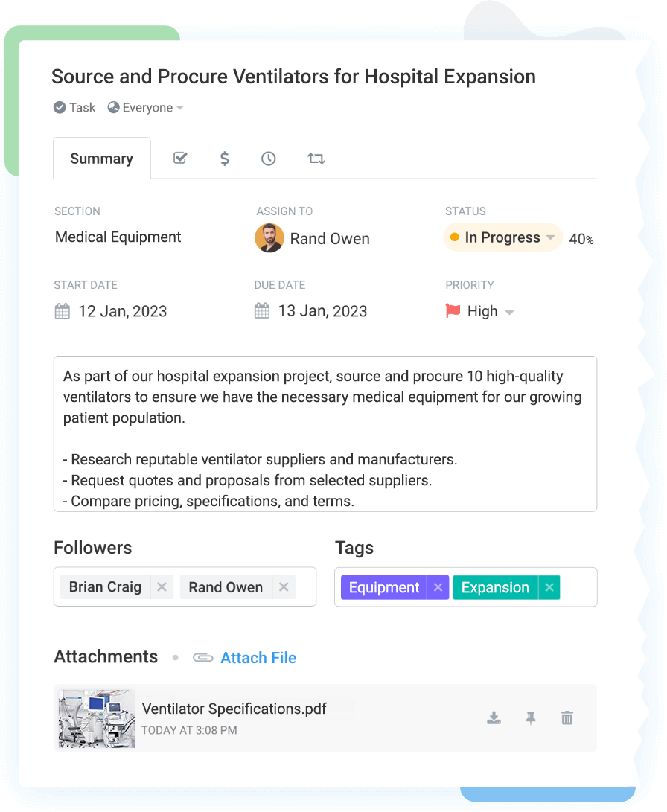This screenshot has height=812, width=667.
Task: Select the Summary tab
Action: (x=101, y=159)
